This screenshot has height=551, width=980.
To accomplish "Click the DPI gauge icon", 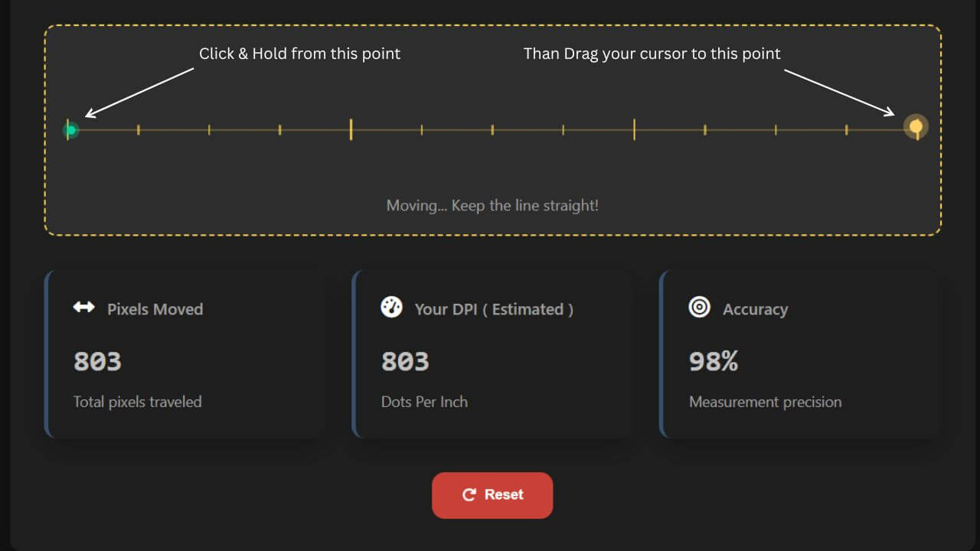I will pos(391,308).
